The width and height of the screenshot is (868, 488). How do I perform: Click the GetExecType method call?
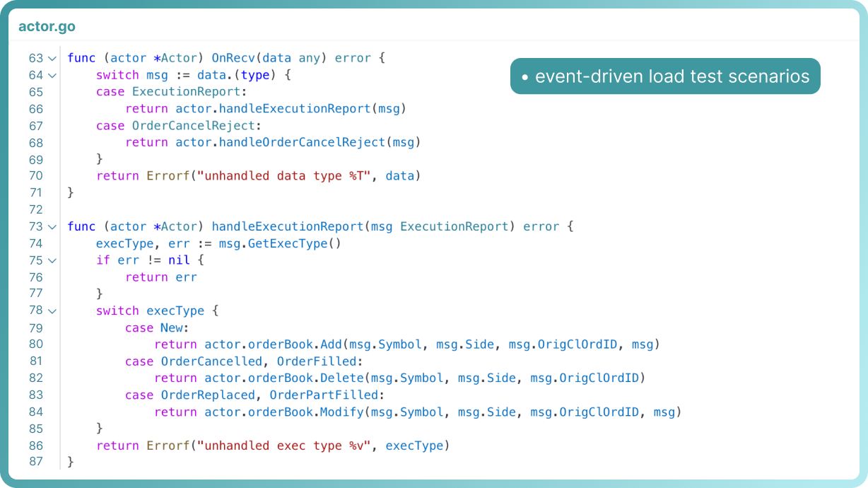tap(288, 243)
